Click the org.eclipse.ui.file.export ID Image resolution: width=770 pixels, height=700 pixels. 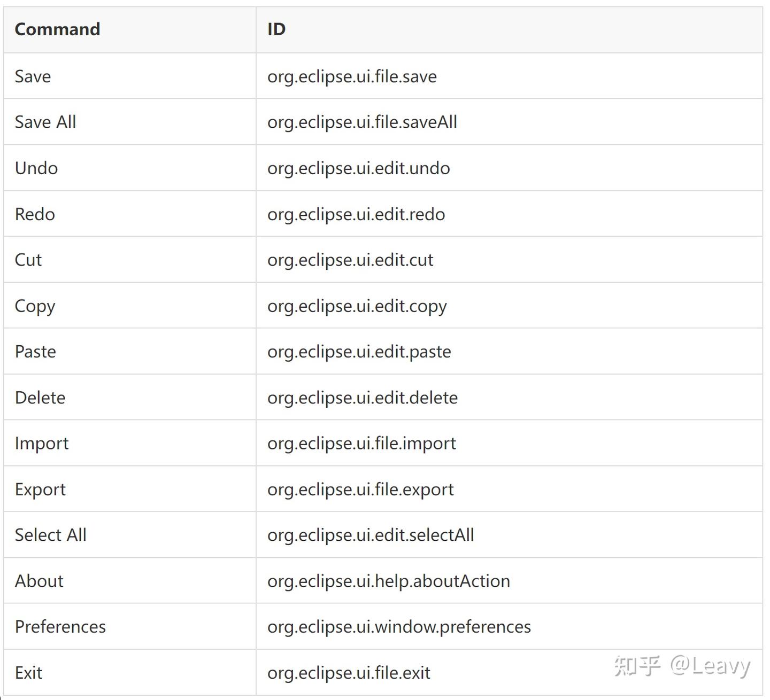pos(360,489)
